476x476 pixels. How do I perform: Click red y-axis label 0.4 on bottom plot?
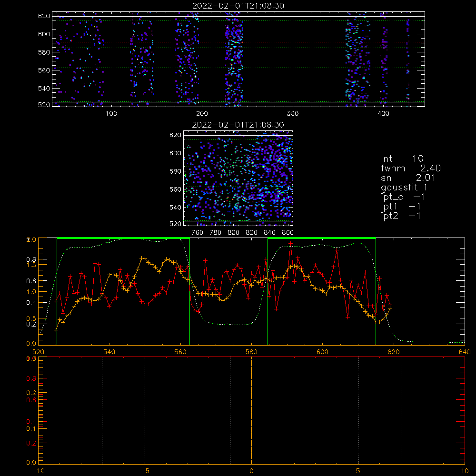pyautogui.click(x=32, y=422)
